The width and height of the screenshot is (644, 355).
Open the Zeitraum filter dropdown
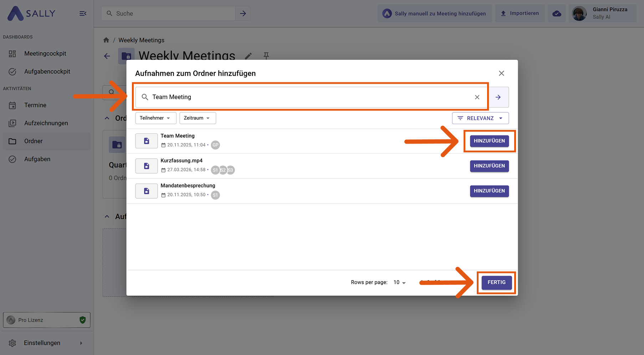pos(197,118)
